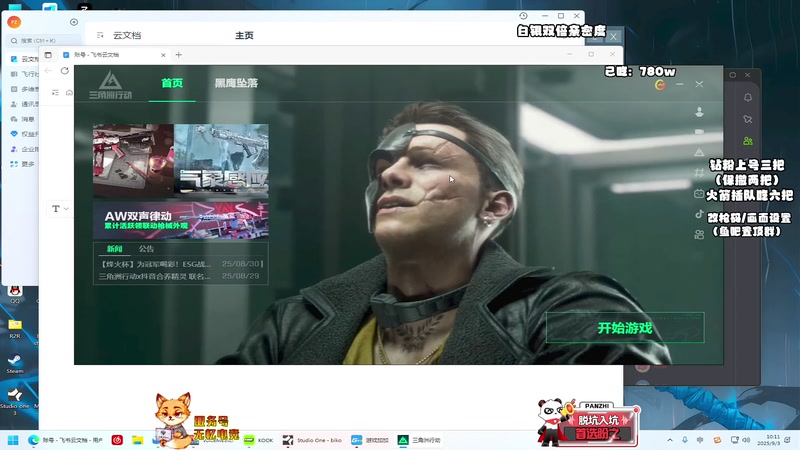Screen dimensions: 800x450
Task: Open the R2R desktop folder
Action: pyautogui.click(x=15, y=329)
